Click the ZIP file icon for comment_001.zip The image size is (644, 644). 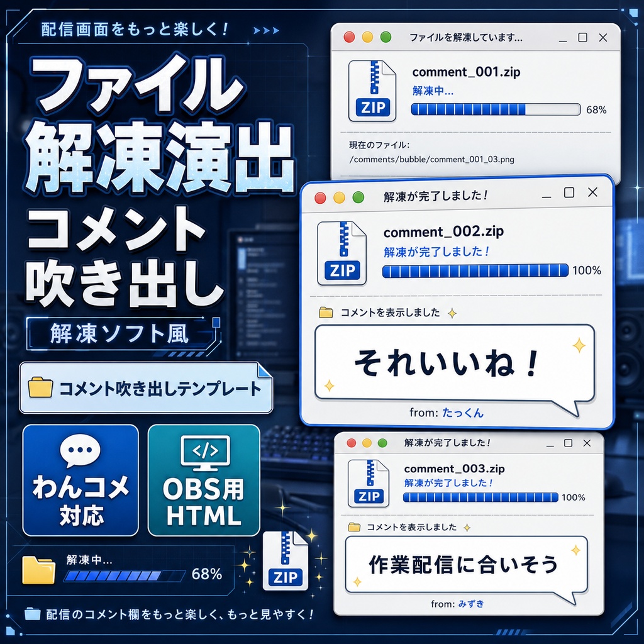click(x=372, y=91)
